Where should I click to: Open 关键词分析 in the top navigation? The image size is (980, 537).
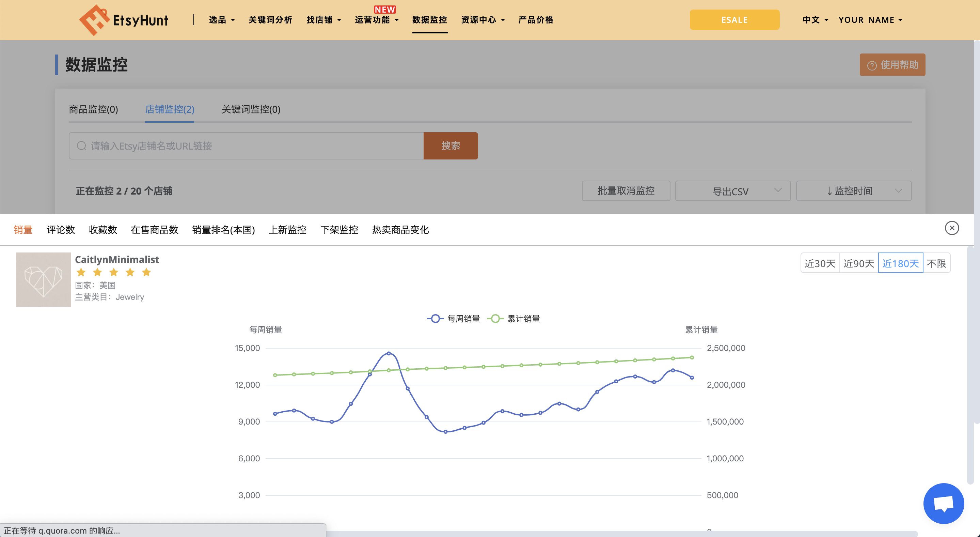click(270, 20)
